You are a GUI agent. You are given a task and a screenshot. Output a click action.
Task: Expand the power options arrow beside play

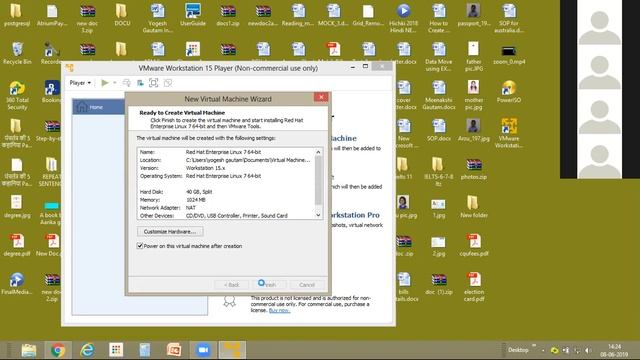(x=115, y=83)
